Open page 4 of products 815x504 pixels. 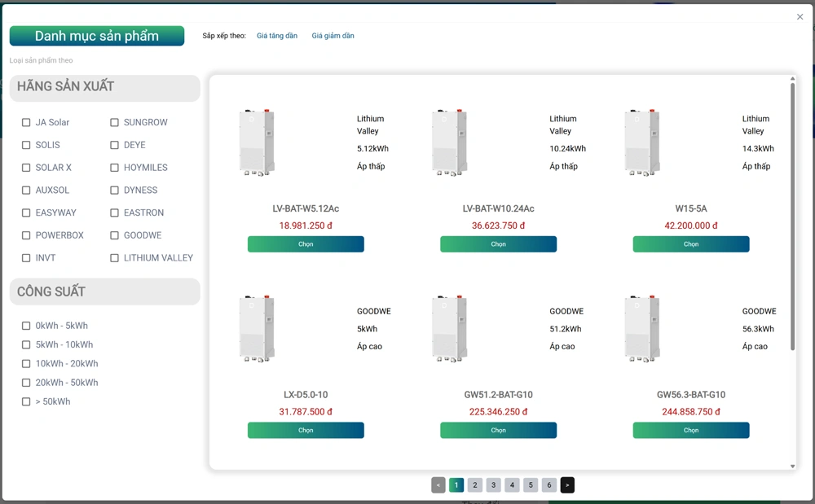coord(512,484)
